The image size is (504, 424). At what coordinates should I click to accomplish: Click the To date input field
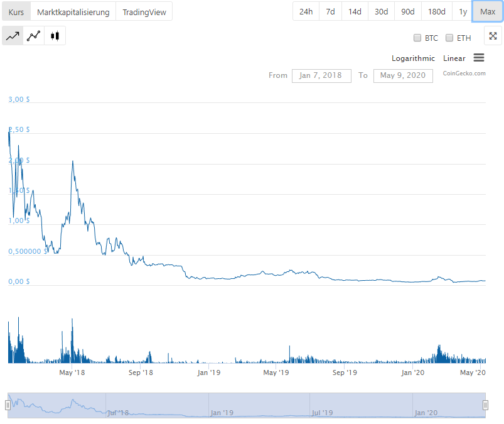point(403,75)
